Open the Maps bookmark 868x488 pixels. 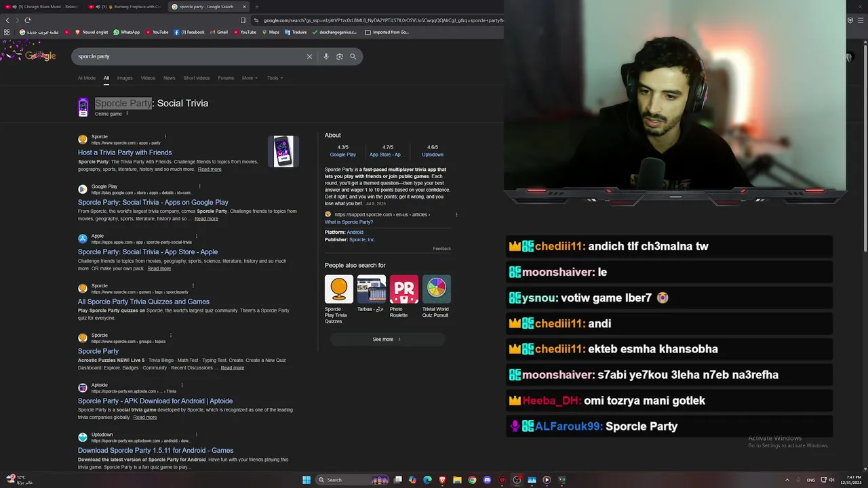[x=271, y=32]
